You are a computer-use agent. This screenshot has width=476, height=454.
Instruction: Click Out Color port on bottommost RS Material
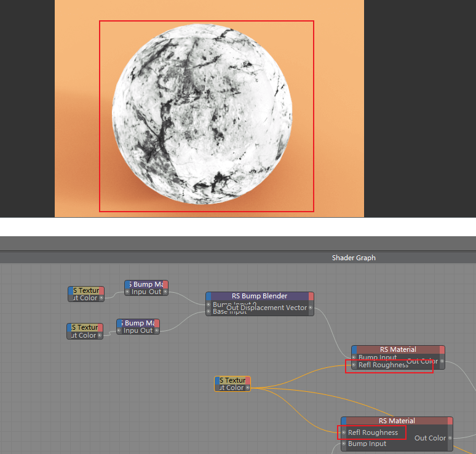click(x=450, y=438)
